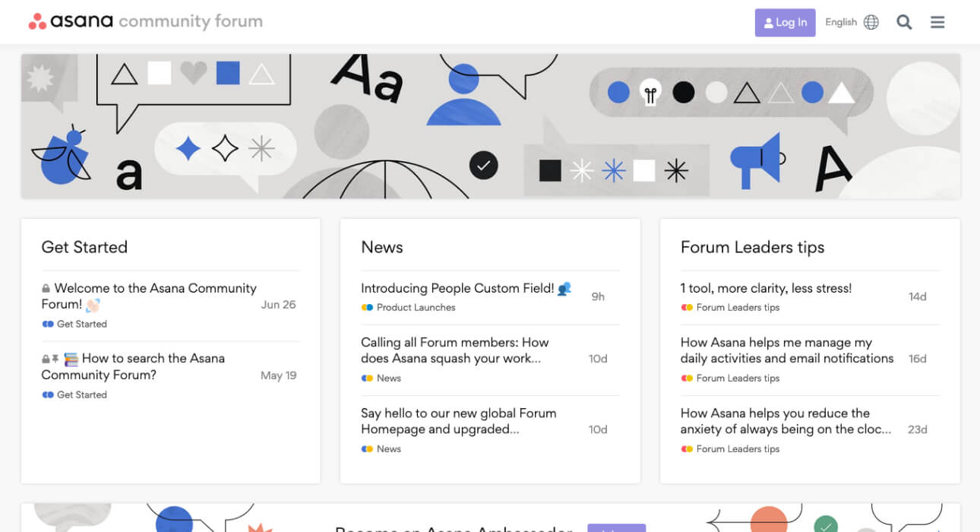Click the '14d' timestamp on 1 tool topic

coord(918,296)
